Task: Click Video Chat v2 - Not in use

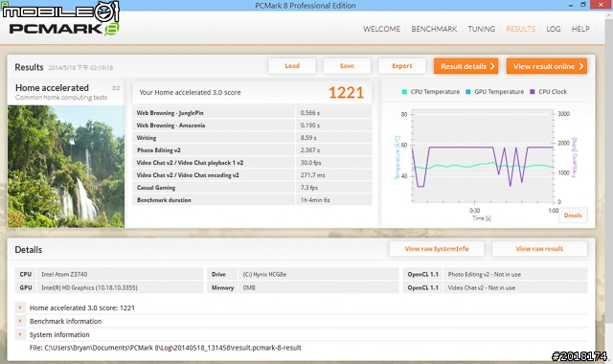Action: point(482,287)
